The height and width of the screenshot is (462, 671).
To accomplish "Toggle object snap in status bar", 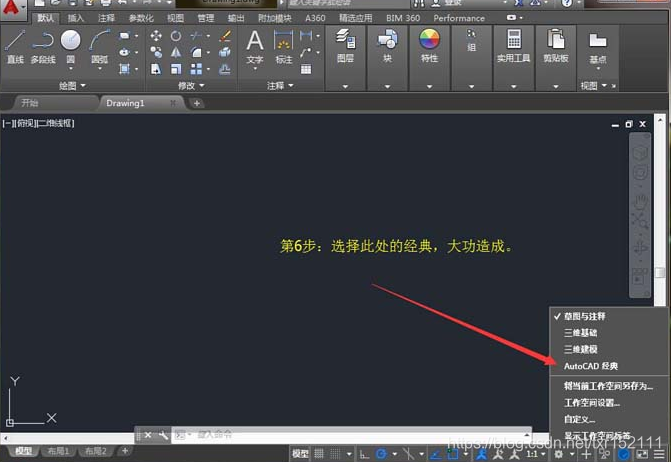I will pyautogui.click(x=453, y=453).
